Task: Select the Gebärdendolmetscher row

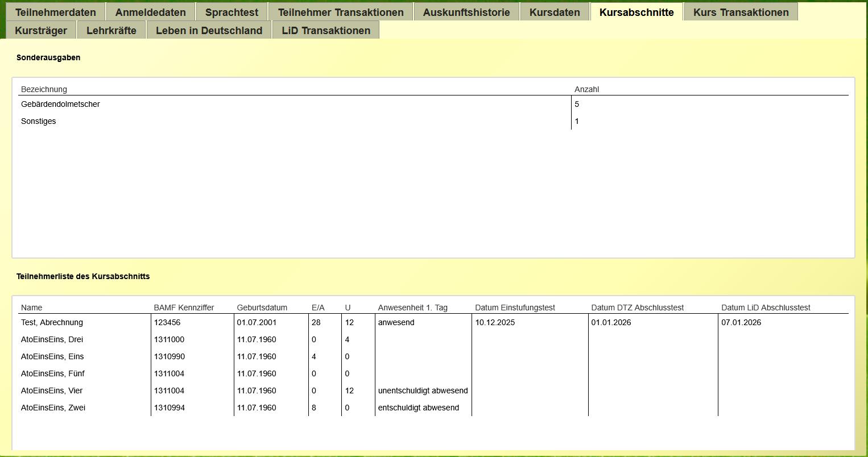Action: [x=433, y=104]
